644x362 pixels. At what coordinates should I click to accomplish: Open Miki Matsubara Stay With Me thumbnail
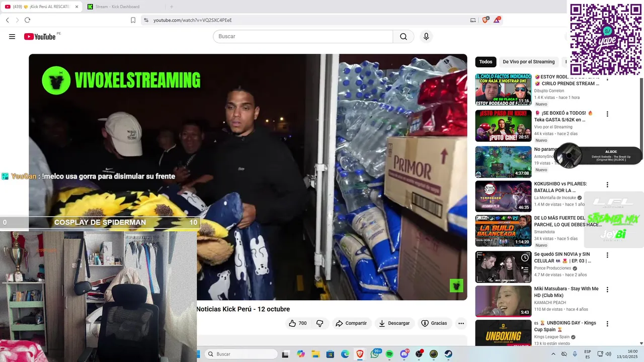[x=503, y=301]
